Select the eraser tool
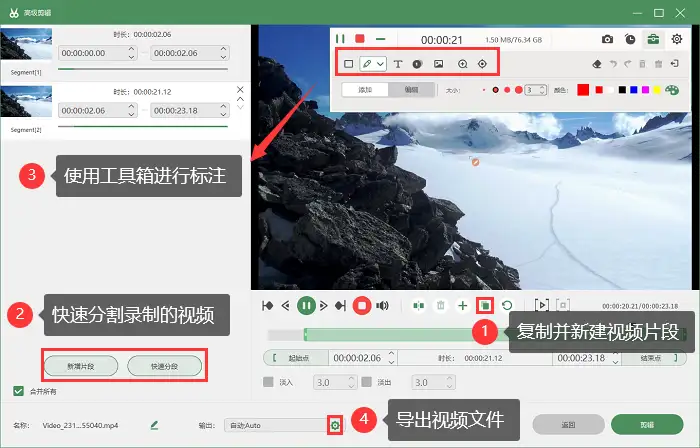 tap(596, 64)
